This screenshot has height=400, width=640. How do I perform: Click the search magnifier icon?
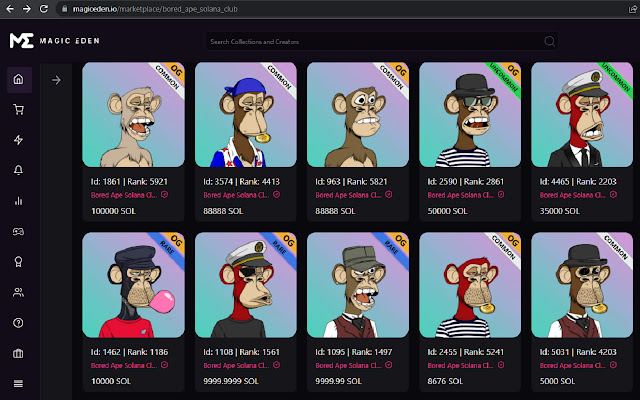click(x=549, y=41)
